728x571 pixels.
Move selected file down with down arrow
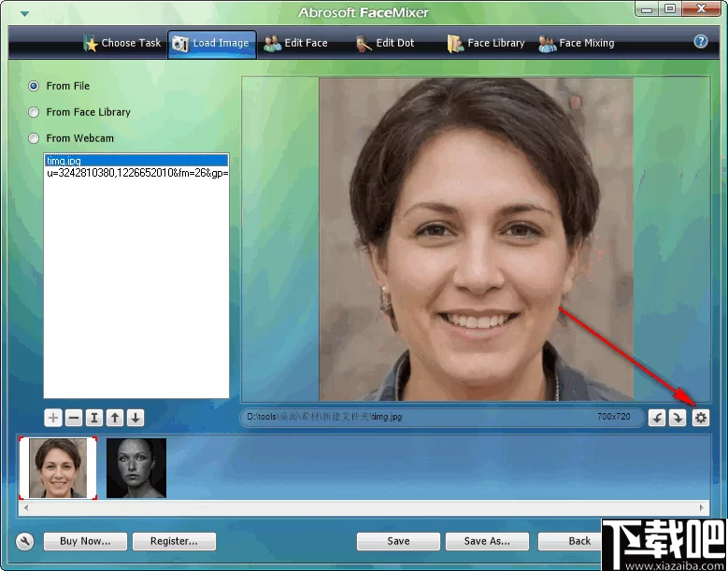coord(136,418)
